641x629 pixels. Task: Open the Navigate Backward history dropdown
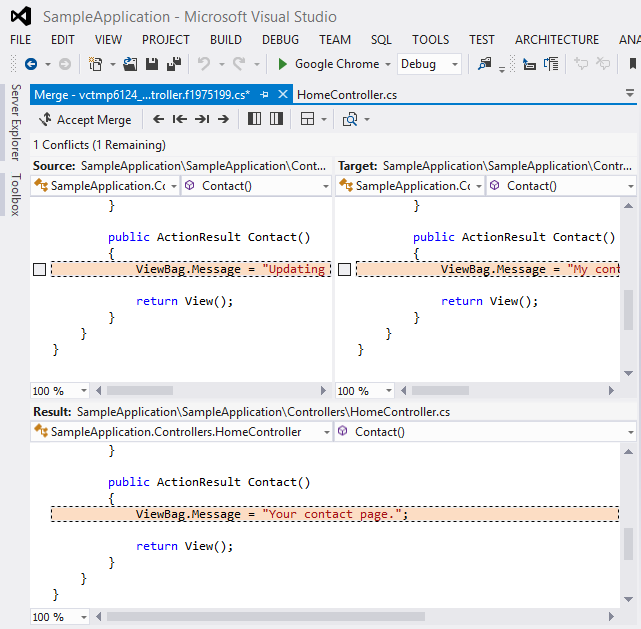(48, 64)
